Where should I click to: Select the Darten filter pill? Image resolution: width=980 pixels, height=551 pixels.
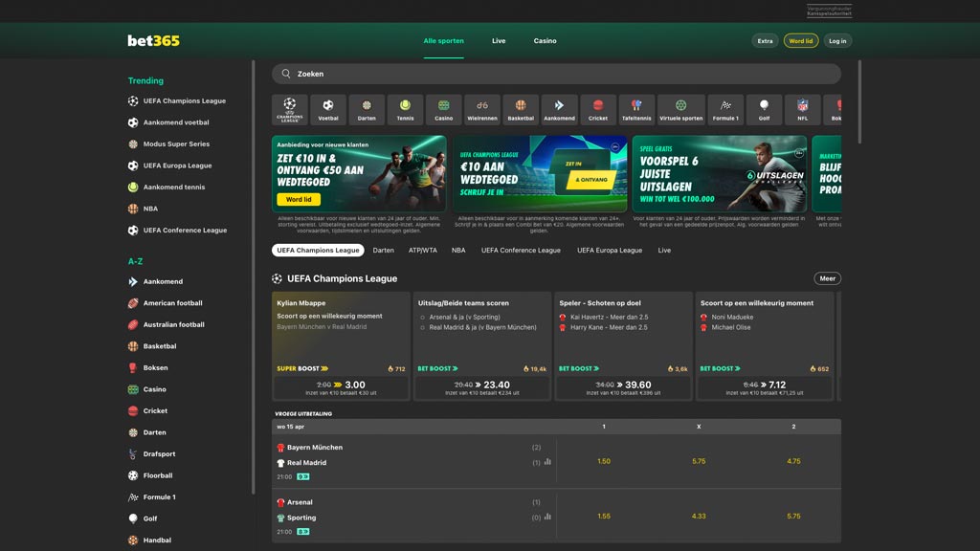click(384, 250)
